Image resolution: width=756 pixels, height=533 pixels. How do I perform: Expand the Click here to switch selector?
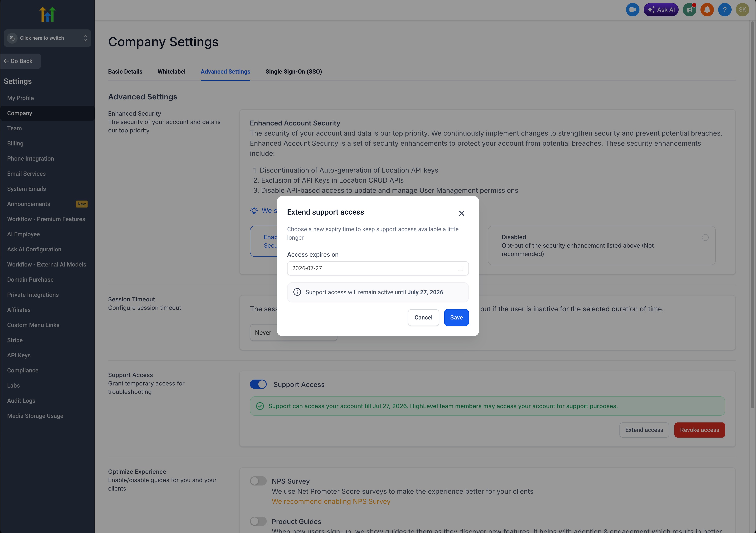pos(47,38)
